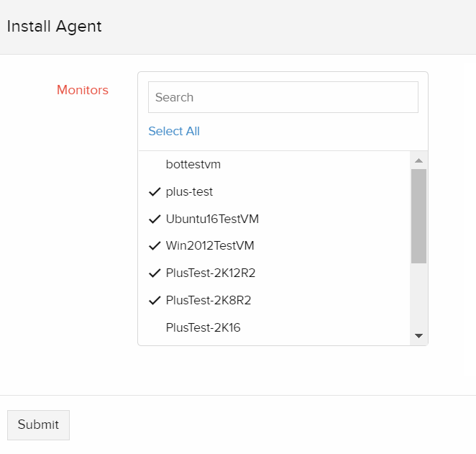The image size is (476, 454).
Task: Click the checkmark next to Ubuntu16TestVM
Action: coord(154,219)
